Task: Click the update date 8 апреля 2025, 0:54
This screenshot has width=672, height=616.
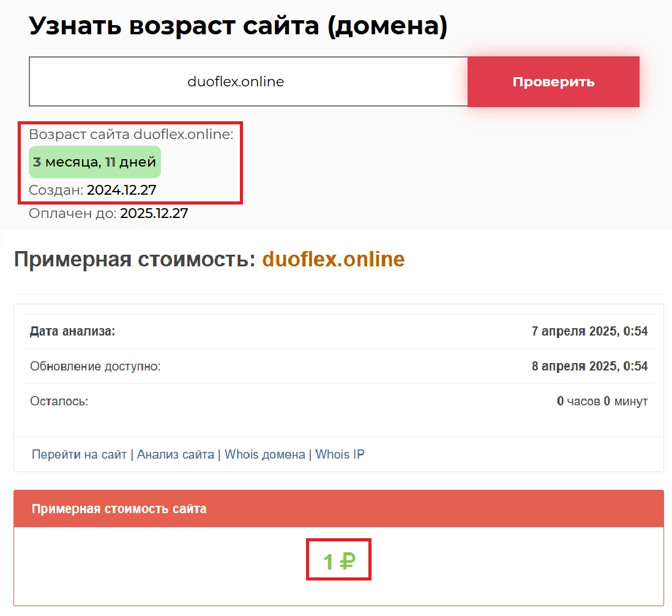Action: coord(589,366)
